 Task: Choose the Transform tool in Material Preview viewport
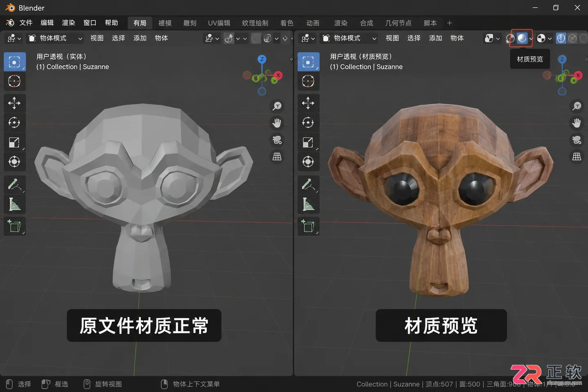(x=308, y=162)
